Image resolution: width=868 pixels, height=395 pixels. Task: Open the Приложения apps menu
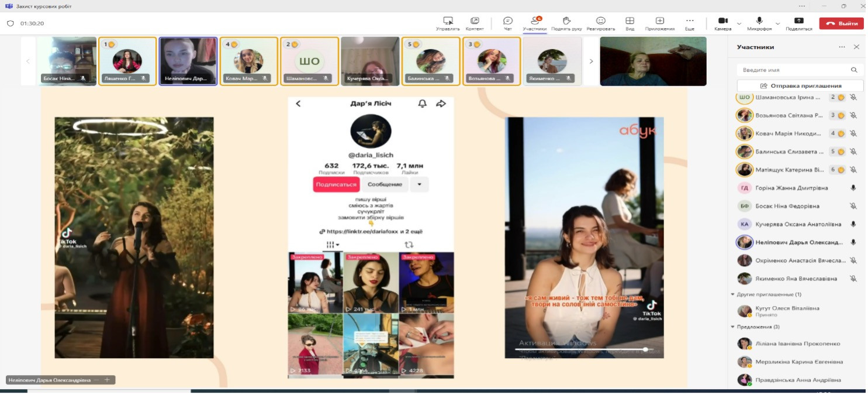tap(660, 23)
